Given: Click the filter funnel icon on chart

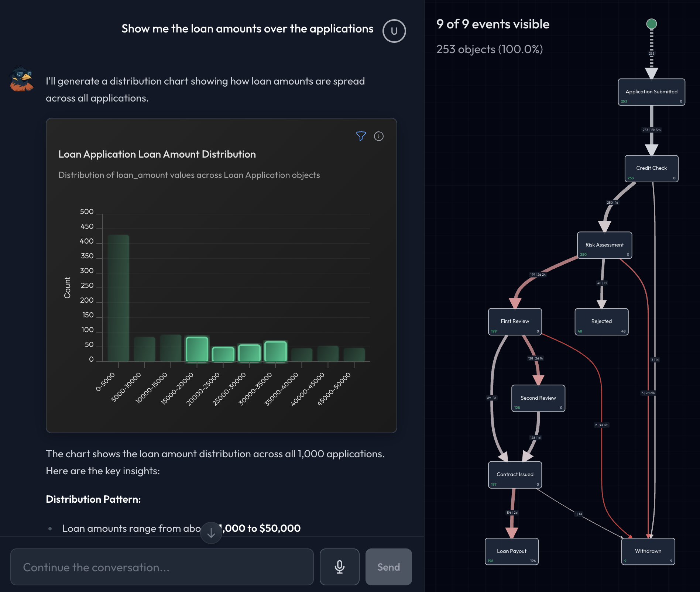Looking at the screenshot, I should click(x=361, y=136).
